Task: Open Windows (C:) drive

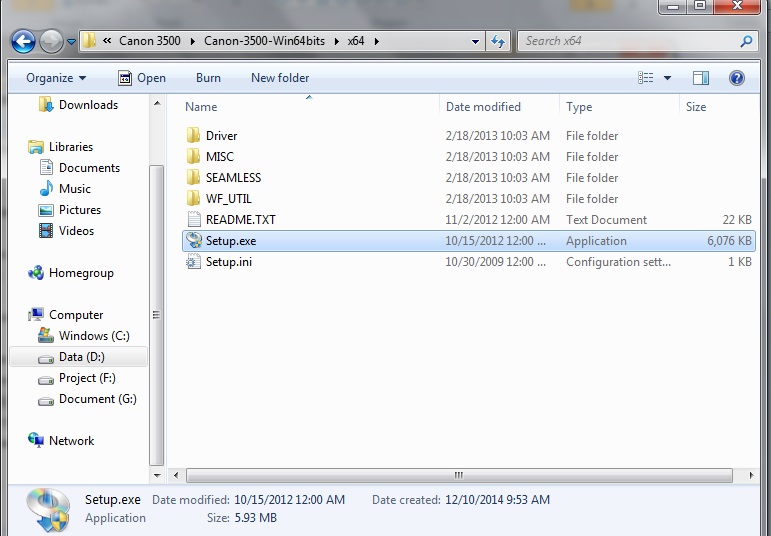Action: [94, 336]
